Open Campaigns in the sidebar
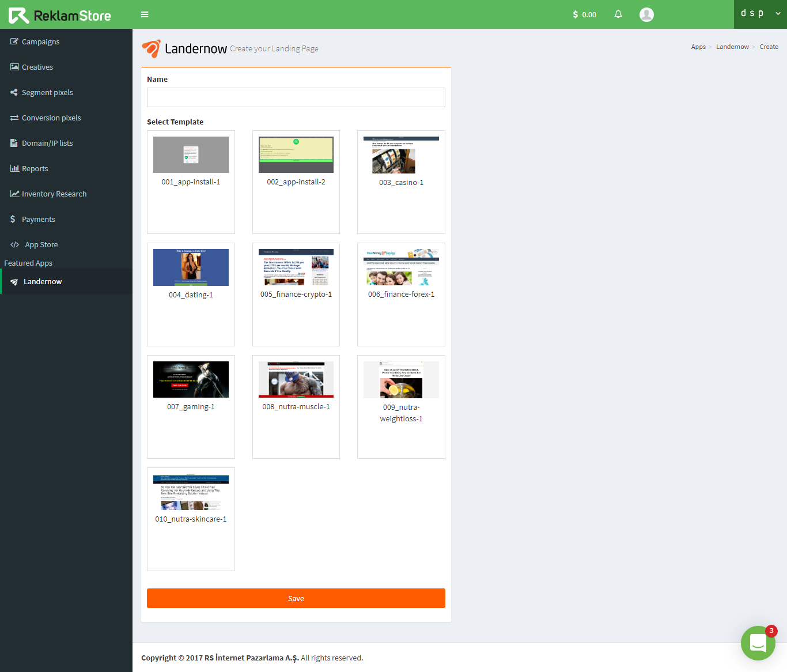787x672 pixels. pyautogui.click(x=40, y=41)
